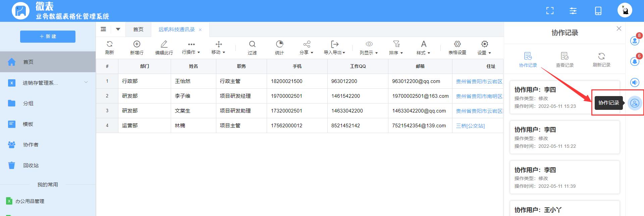Screen dimensions: 644x216
Task: Open 协作者 in the sidebar
Action: (48, 145)
